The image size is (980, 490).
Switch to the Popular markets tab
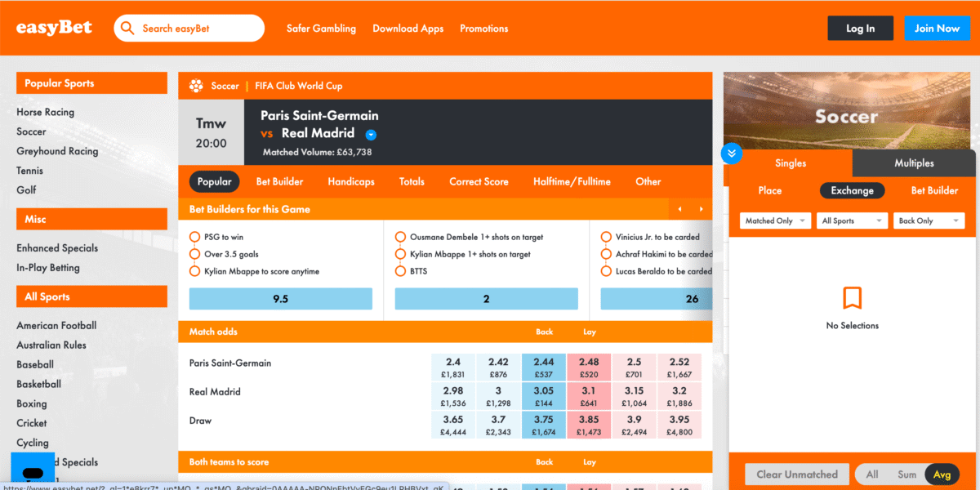click(x=215, y=181)
